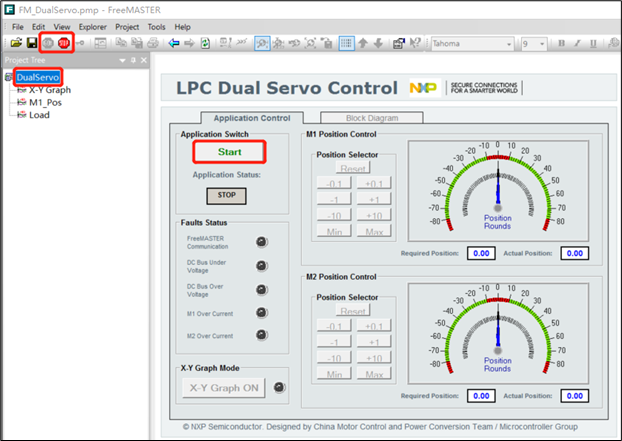Toggle the highlighted grid icon in the toolbar

pos(346,43)
